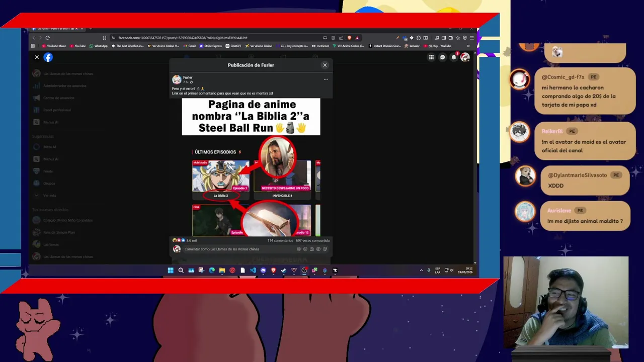The width and height of the screenshot is (644, 362).
Task: Open Grupos in sidebar
Action: tap(45, 183)
